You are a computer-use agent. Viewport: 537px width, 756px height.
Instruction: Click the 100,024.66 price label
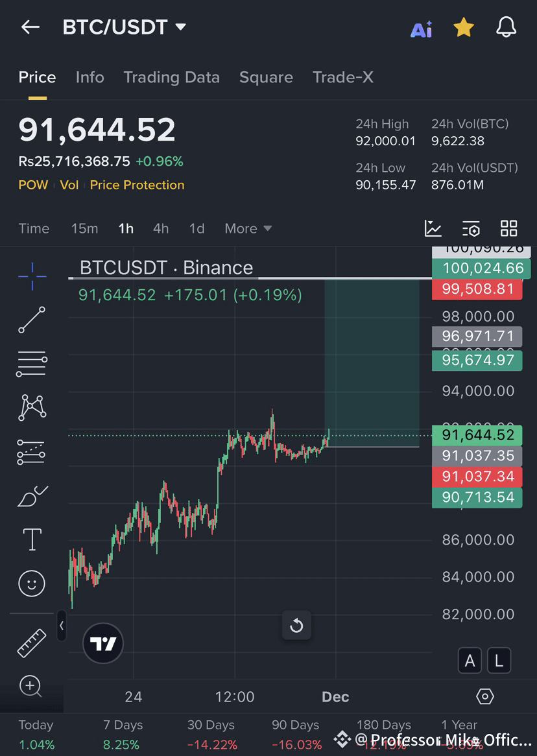481,268
